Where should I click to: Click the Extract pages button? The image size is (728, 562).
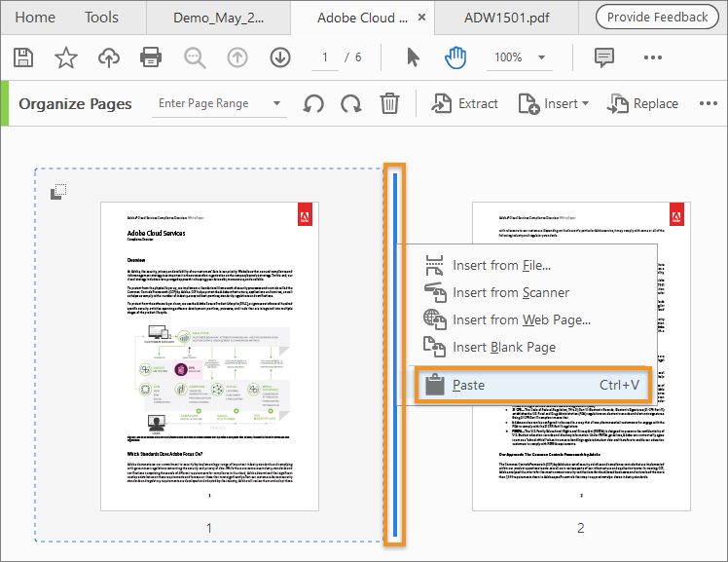point(465,103)
